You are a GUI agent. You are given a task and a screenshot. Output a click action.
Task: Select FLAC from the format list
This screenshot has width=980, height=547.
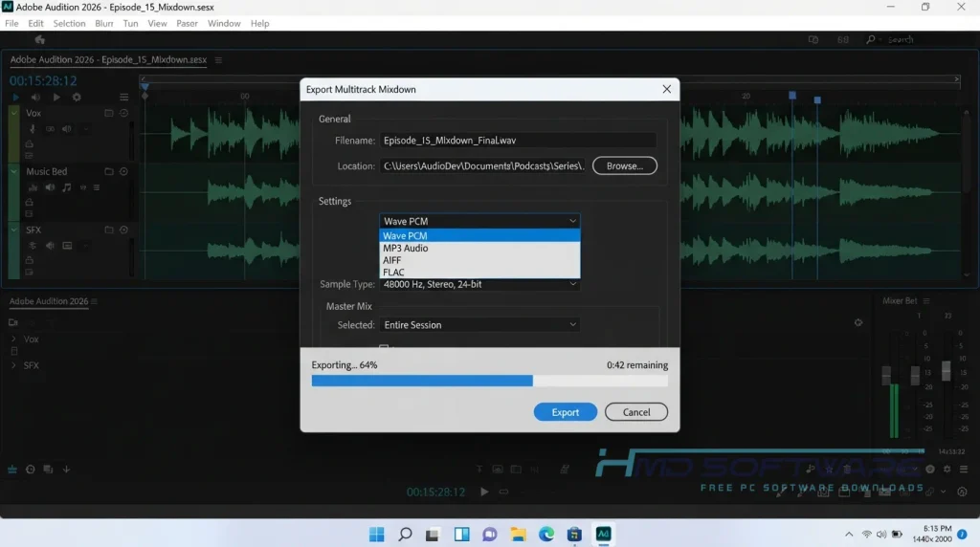tap(479, 273)
